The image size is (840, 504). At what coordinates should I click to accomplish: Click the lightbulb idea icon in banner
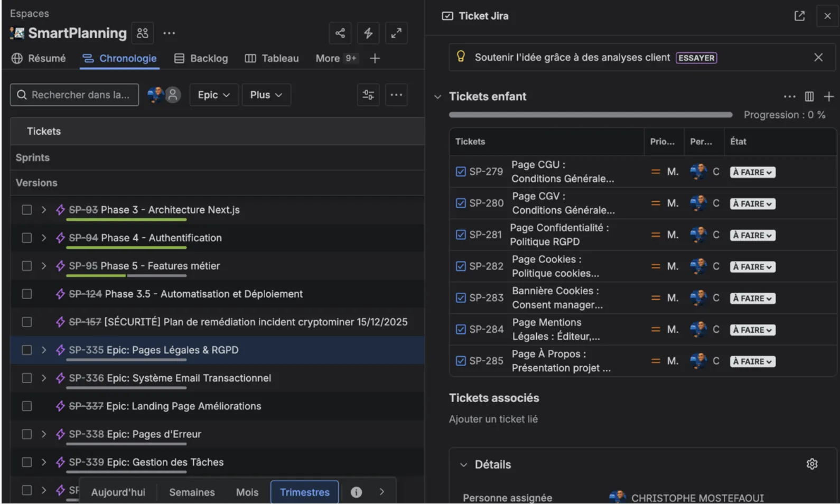461,57
